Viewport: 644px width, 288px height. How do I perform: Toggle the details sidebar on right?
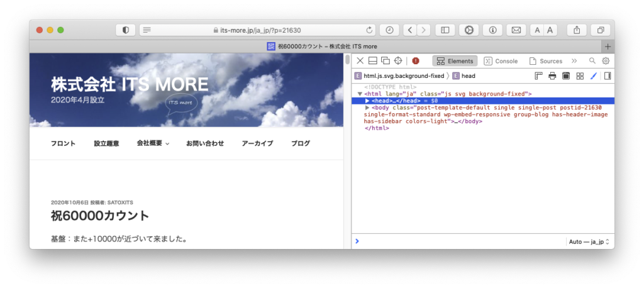[x=608, y=76]
